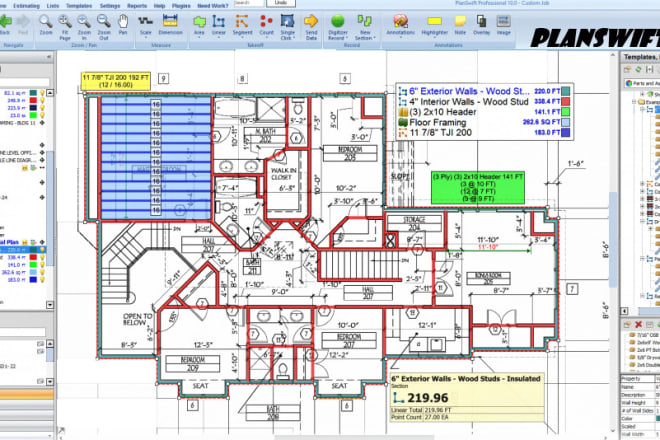Select the Highlighter tool

point(434,25)
